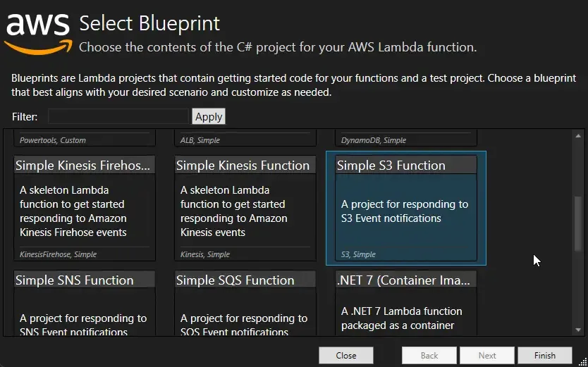Click the window resize grip icon
The height and width of the screenshot is (367, 588).
point(582,361)
